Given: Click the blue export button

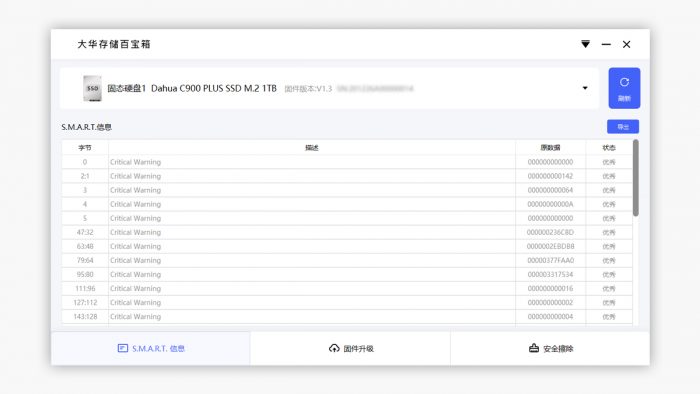Looking at the screenshot, I should 623,127.
